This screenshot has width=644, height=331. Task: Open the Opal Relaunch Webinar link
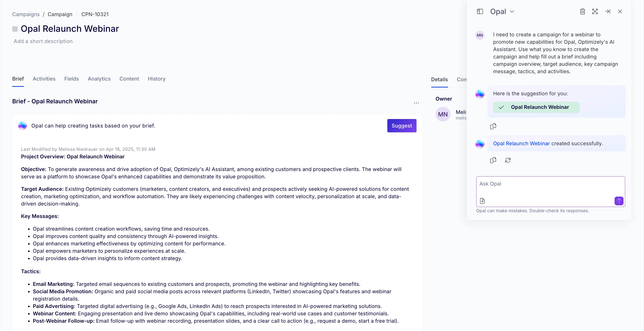tap(521, 143)
